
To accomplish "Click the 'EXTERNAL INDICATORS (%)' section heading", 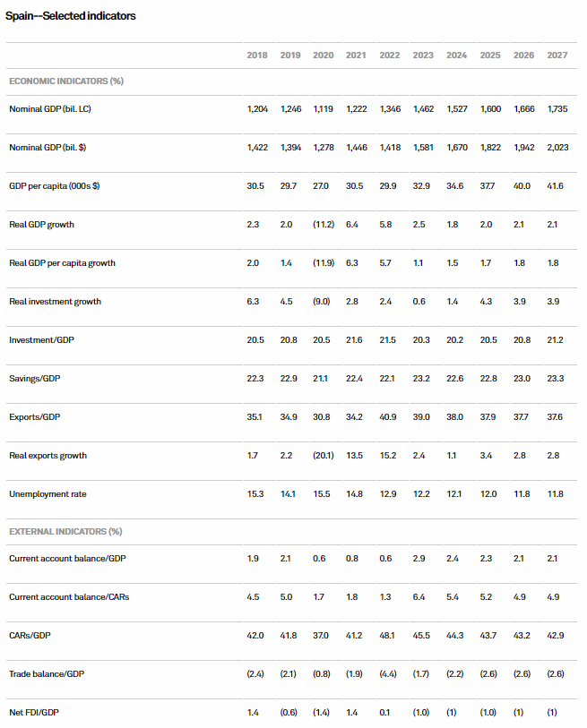I will pyautogui.click(x=65, y=531).
